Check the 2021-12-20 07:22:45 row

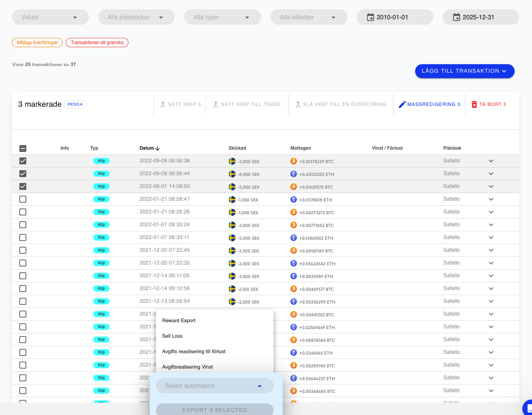23,250
